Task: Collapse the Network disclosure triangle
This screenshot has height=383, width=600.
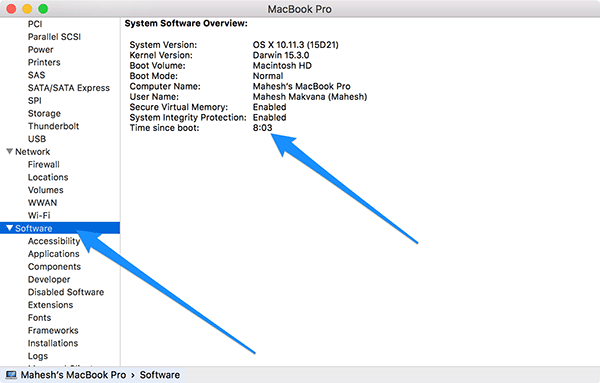Action: click(10, 152)
